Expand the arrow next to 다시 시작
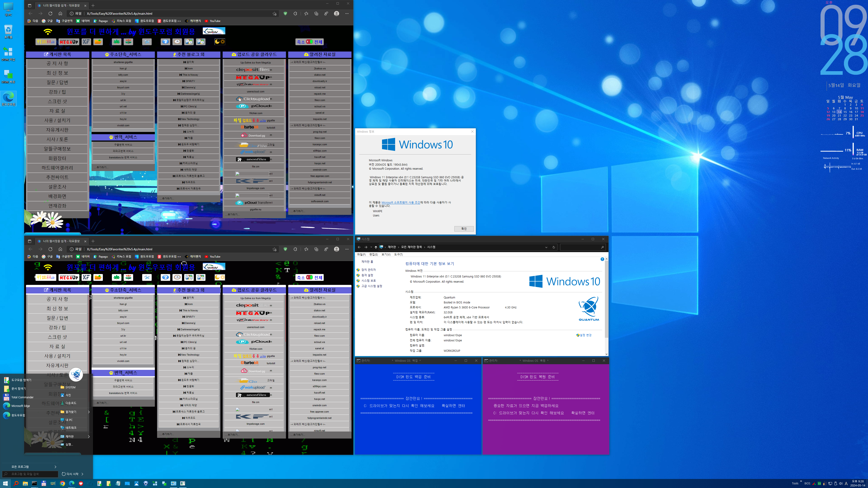Viewport: 868px width, 488px height. pyautogui.click(x=82, y=474)
